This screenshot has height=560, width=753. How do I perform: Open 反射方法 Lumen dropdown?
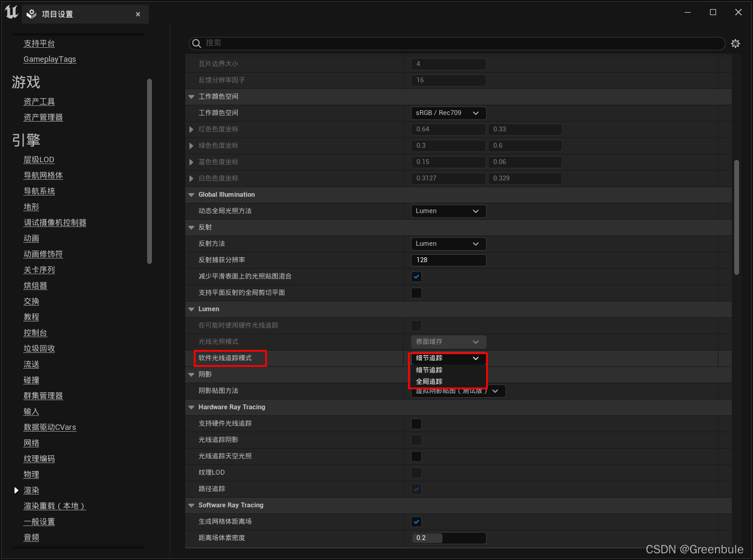pyautogui.click(x=449, y=243)
